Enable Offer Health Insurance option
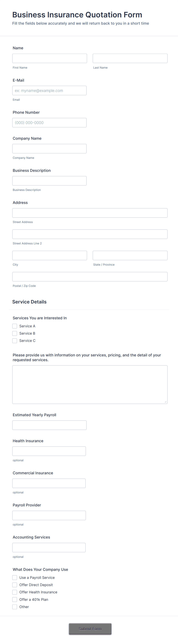 (15, 592)
